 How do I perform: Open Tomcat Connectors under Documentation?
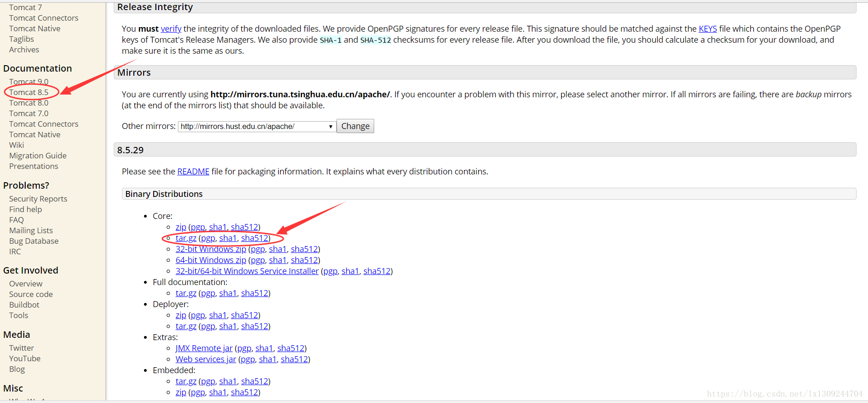pos(44,124)
